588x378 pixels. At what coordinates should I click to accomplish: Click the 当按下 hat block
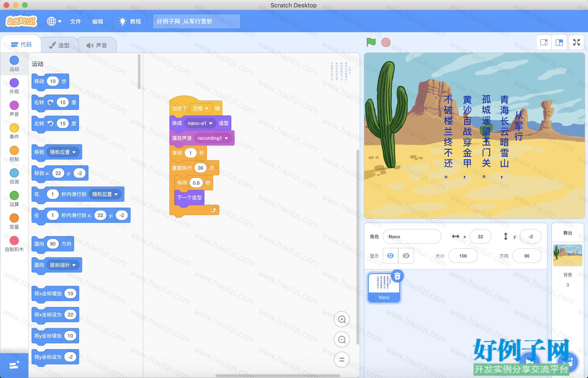[x=196, y=106]
